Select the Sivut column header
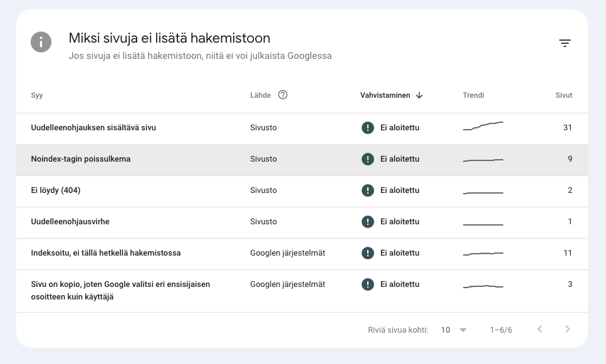The height and width of the screenshot is (364, 606). [x=563, y=95]
